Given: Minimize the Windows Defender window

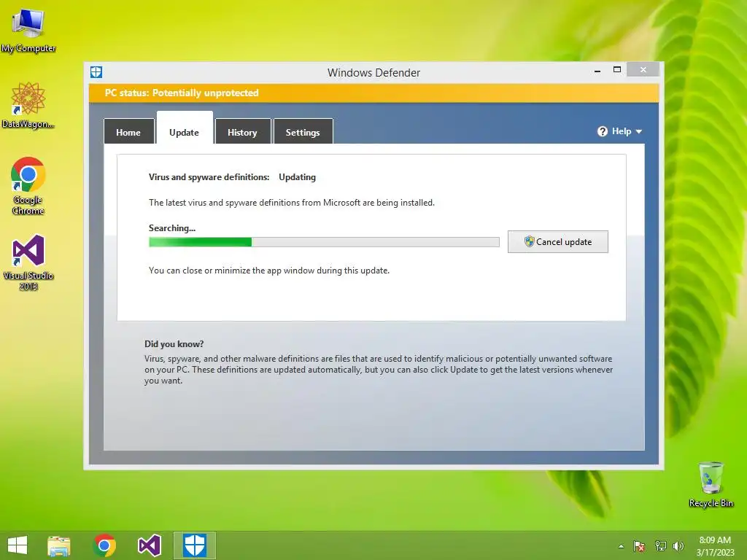Looking at the screenshot, I should [597, 71].
